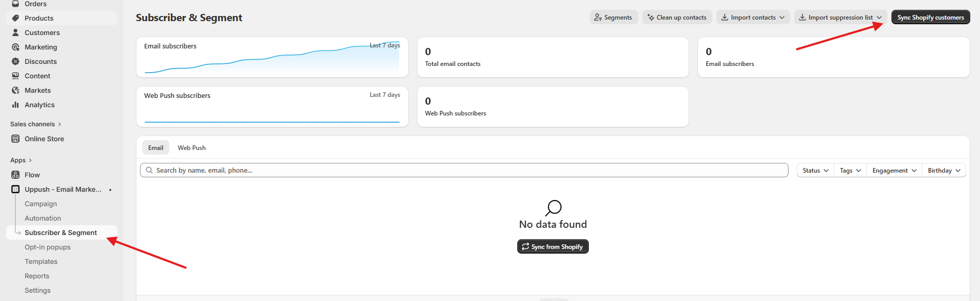Click the Content image icon
This screenshot has width=980, height=301.
(x=15, y=76)
